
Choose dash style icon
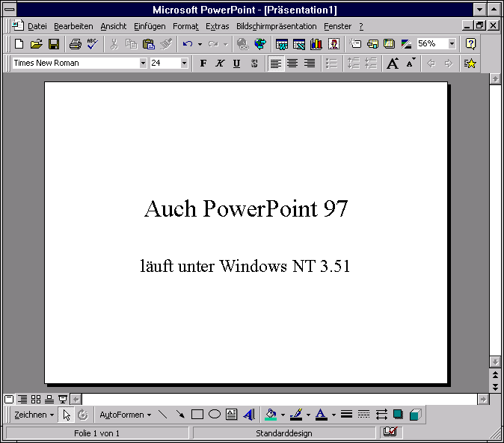(363, 415)
